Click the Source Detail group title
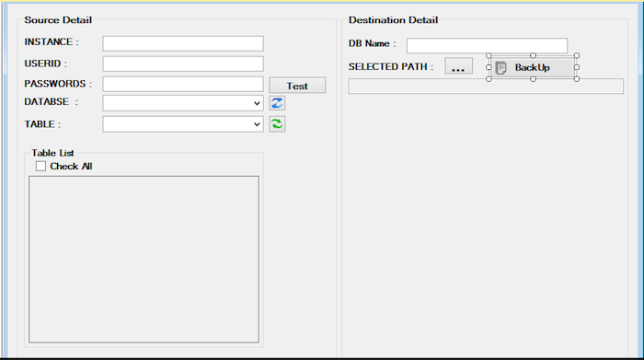This screenshot has width=644, height=360. point(58,20)
